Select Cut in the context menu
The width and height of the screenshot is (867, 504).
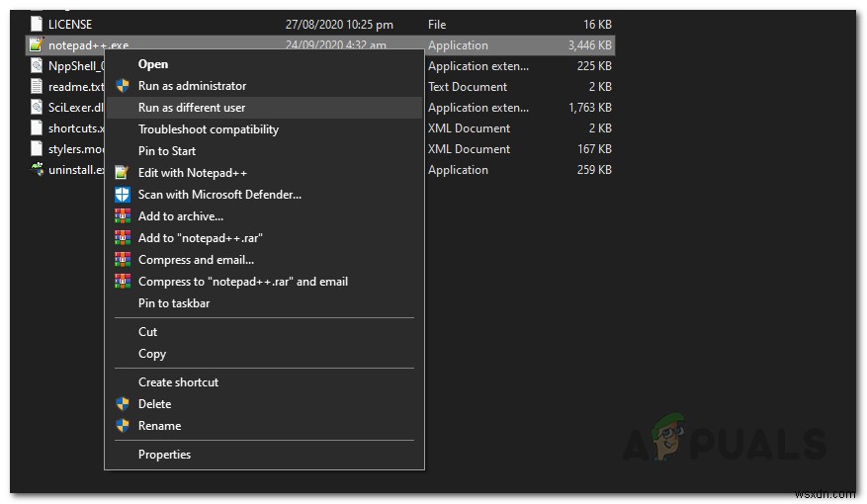(148, 332)
